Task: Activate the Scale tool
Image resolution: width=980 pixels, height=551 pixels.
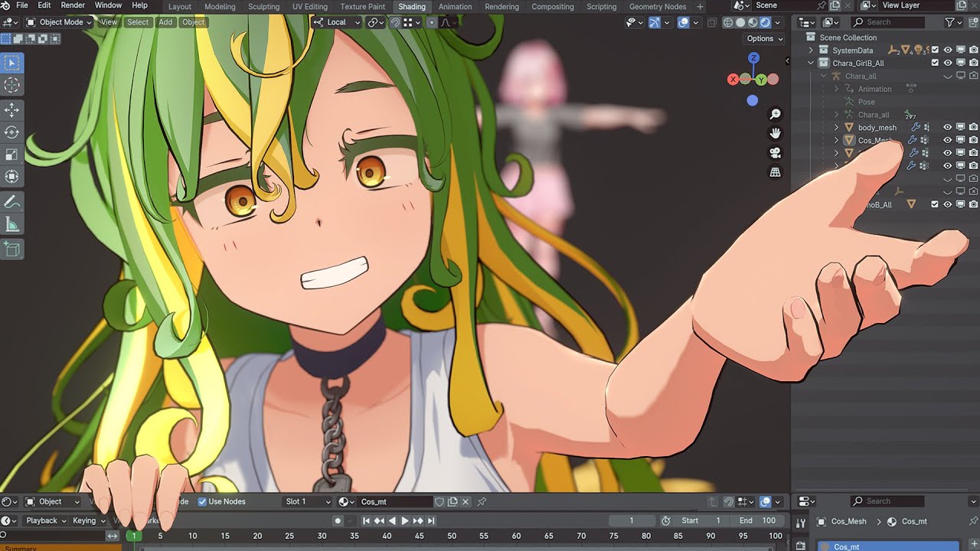Action: (12, 155)
